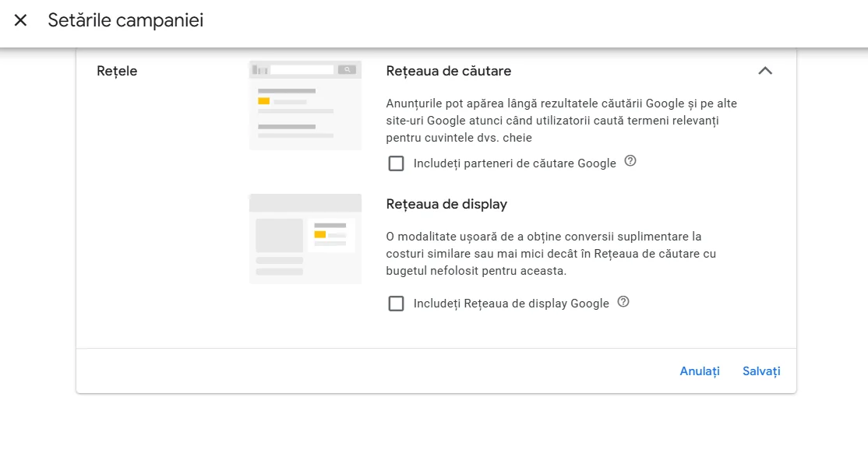Click the "Includeți parteneri de căutare Google" label

pyautogui.click(x=514, y=163)
